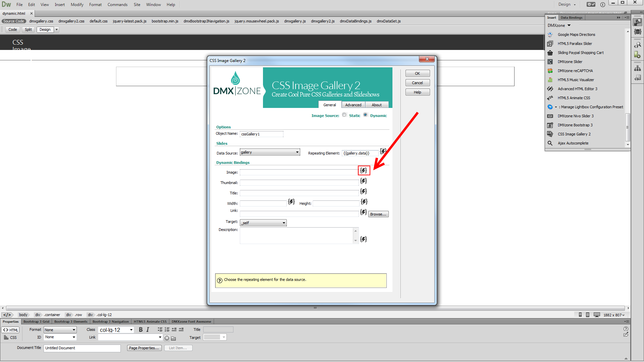Click the Title dynamic binding lightning icon
644x362 pixels.
click(364, 191)
